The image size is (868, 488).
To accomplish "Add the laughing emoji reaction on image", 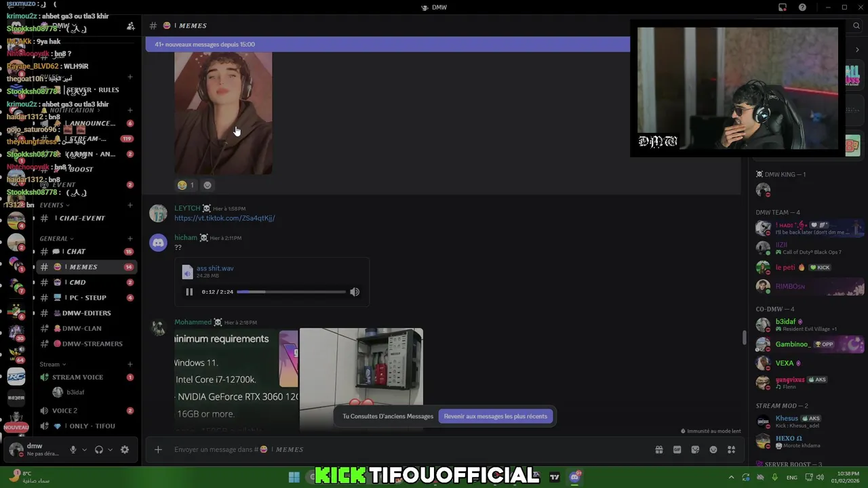I will point(186,185).
